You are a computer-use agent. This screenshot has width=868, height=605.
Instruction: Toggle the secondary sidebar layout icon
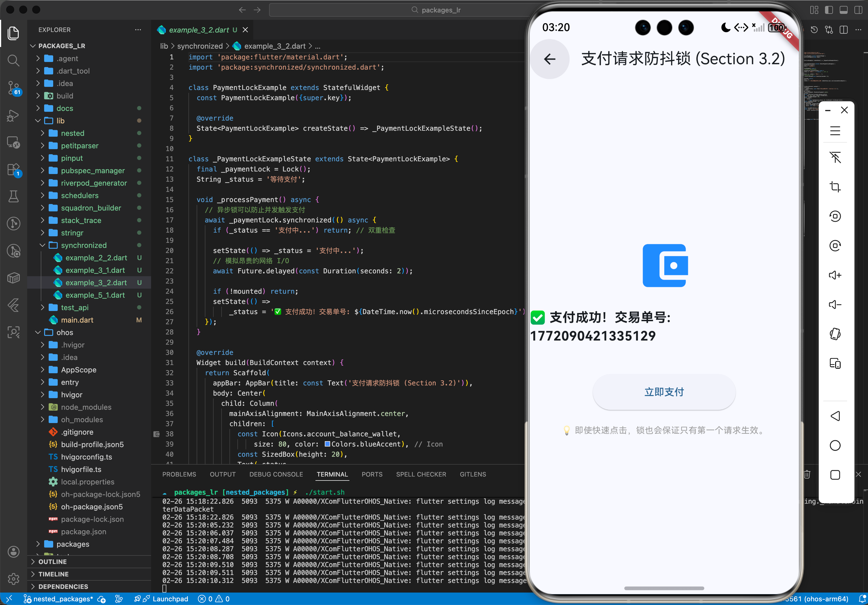[859, 10]
